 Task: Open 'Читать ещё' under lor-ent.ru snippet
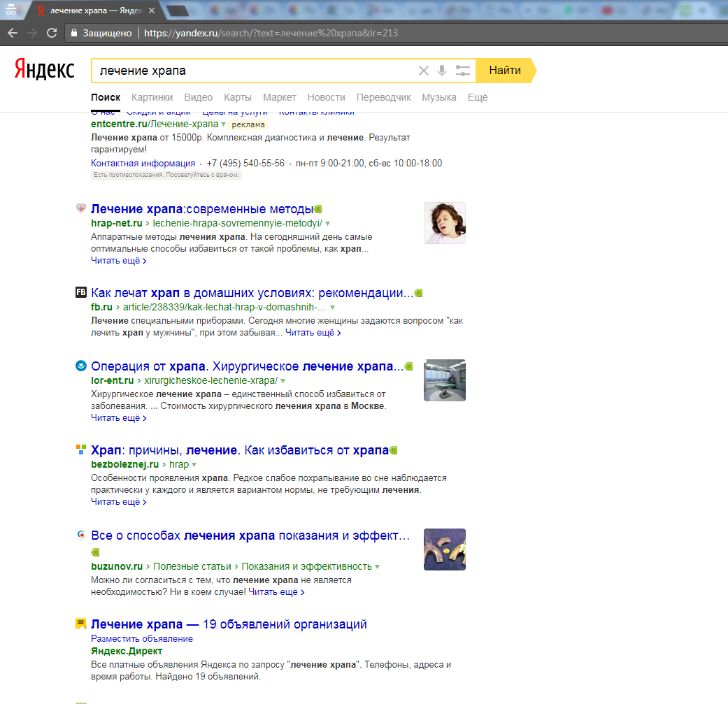(119, 418)
